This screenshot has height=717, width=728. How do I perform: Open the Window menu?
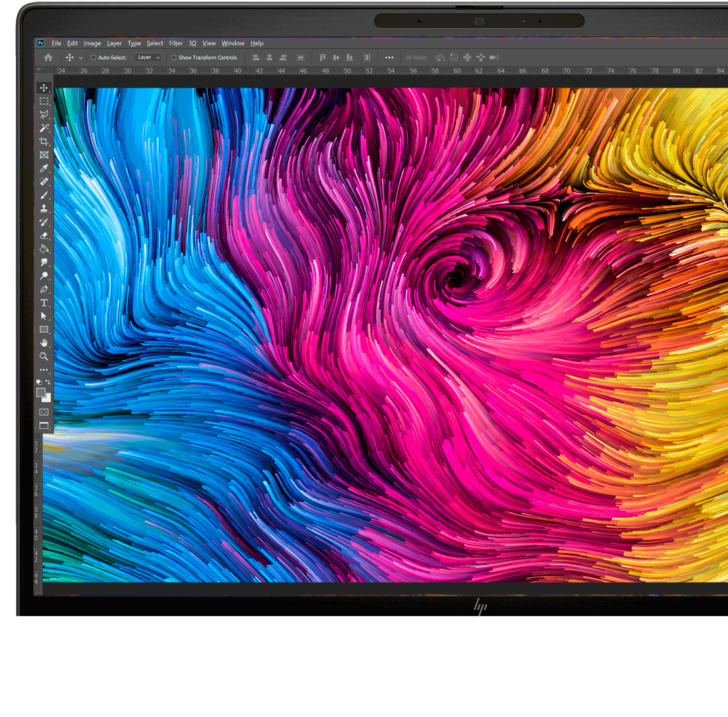(x=233, y=44)
